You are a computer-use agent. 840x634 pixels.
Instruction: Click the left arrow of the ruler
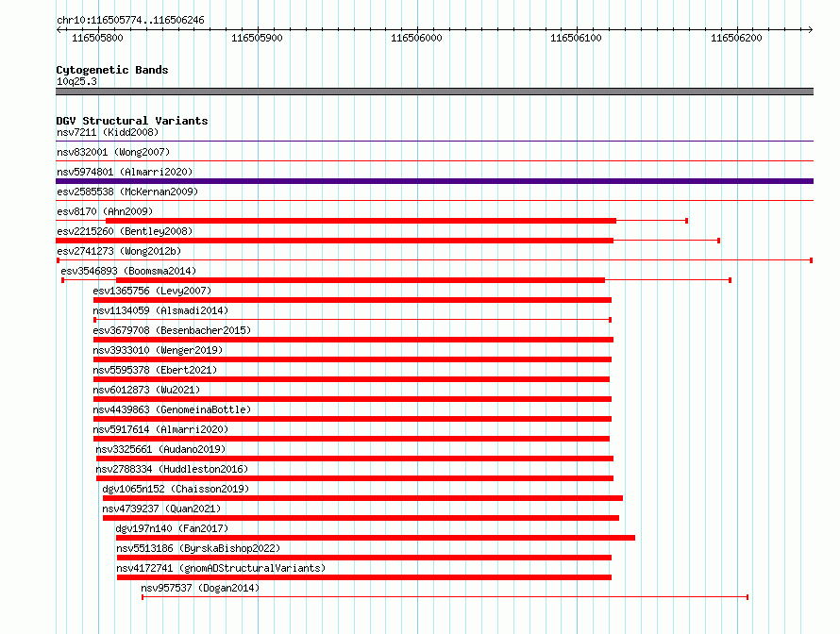[59, 30]
